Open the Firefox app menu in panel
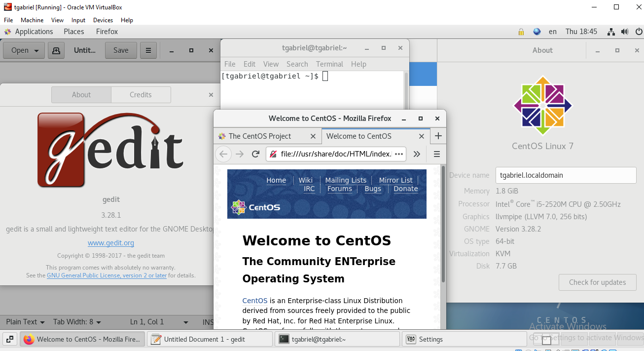The height and width of the screenshot is (351, 644). [107, 32]
